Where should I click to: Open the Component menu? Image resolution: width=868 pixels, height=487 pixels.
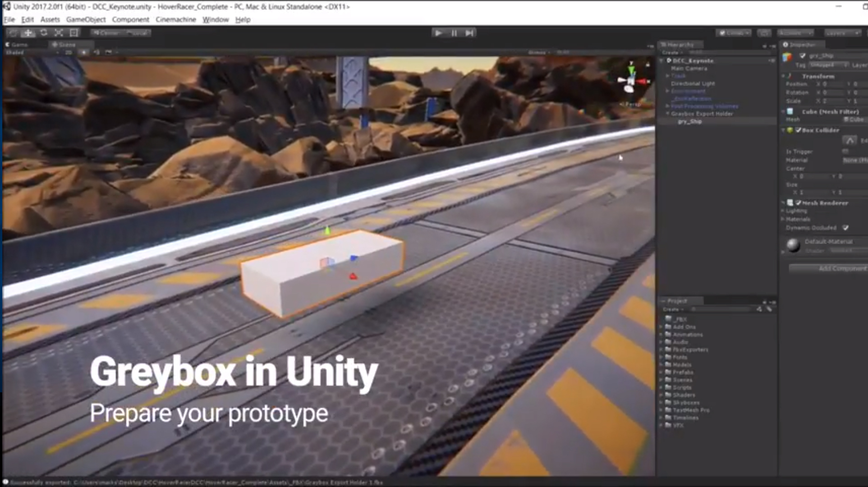[x=130, y=19]
